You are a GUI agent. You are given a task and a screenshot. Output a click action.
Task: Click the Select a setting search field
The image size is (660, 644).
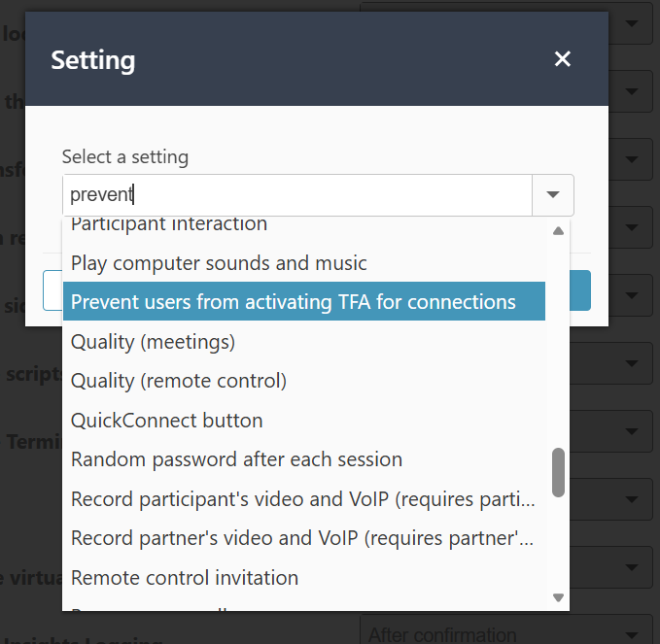pos(297,195)
